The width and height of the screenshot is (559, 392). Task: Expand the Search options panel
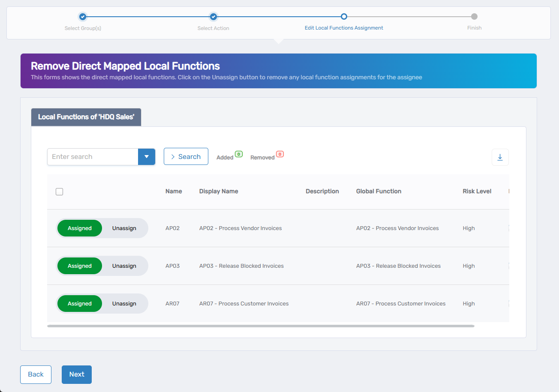pyautogui.click(x=186, y=156)
